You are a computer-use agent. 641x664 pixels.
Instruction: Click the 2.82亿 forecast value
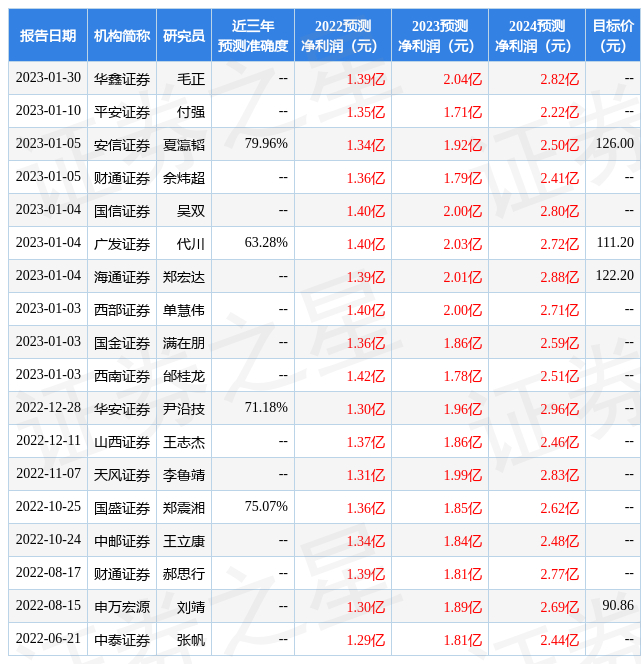coord(559,79)
